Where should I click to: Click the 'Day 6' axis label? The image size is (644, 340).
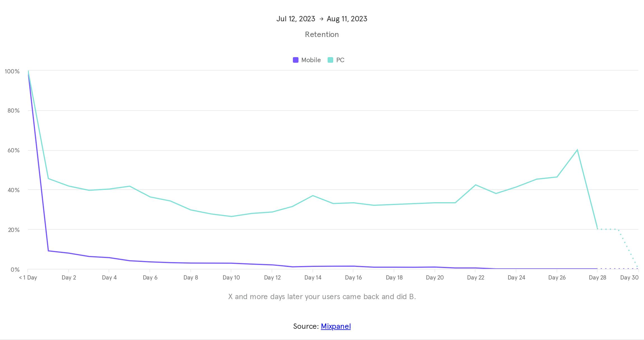tap(150, 278)
